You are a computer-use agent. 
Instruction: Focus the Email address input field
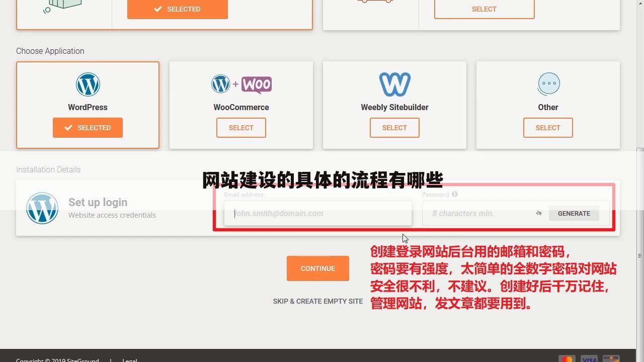[x=318, y=213]
